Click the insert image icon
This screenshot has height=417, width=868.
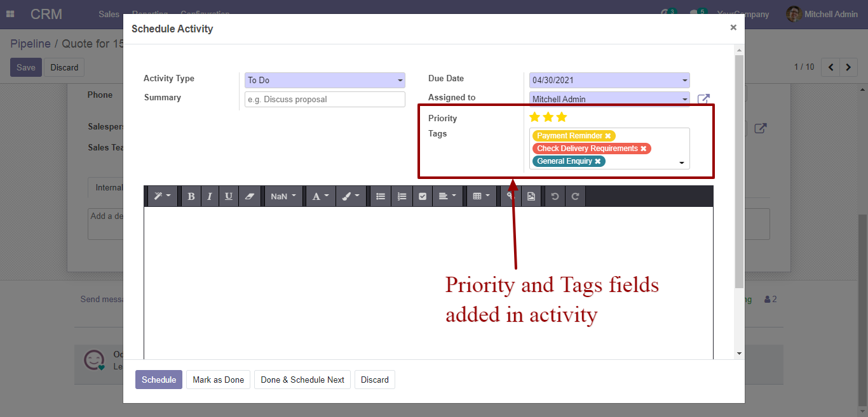[531, 197]
